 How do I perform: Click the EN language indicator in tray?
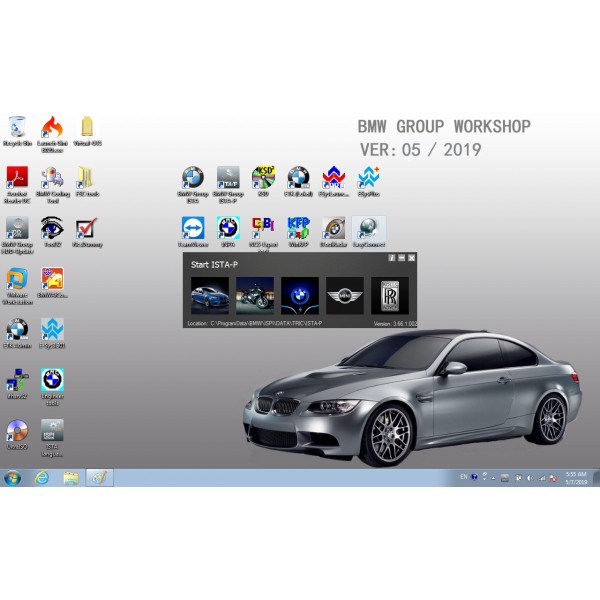click(x=464, y=477)
